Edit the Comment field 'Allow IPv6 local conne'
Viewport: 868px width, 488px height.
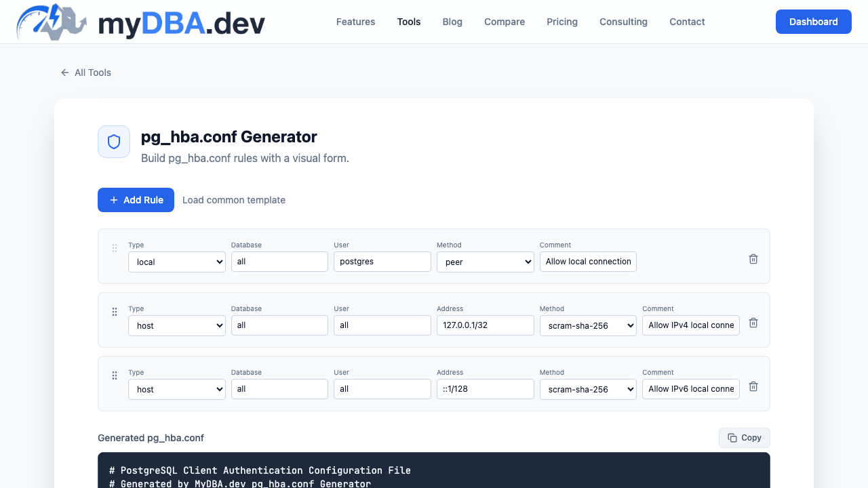click(x=691, y=389)
